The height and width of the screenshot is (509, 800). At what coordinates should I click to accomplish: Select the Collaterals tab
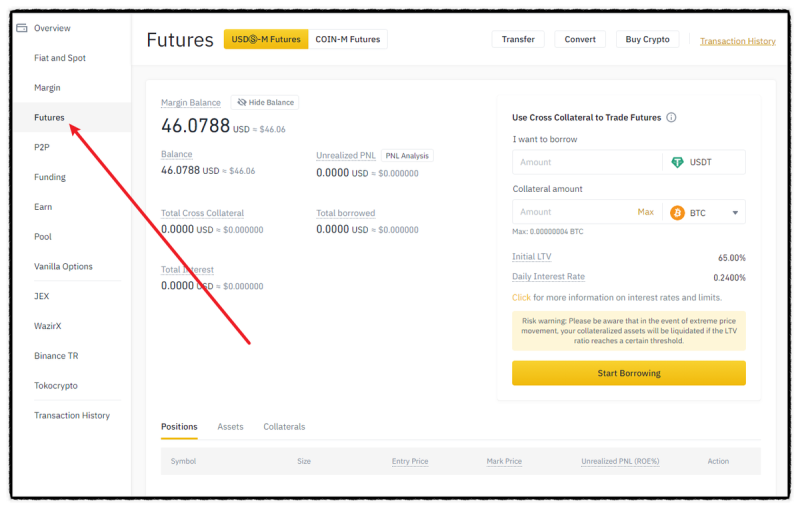(x=284, y=427)
